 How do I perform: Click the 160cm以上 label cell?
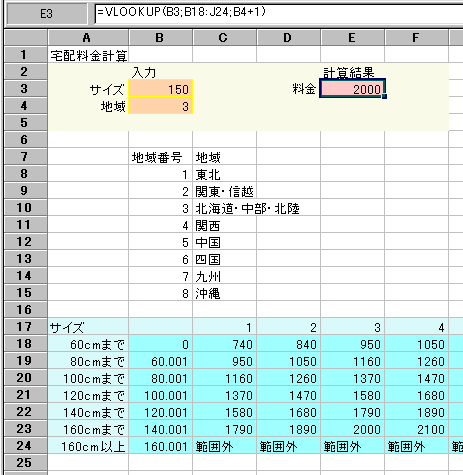click(88, 446)
